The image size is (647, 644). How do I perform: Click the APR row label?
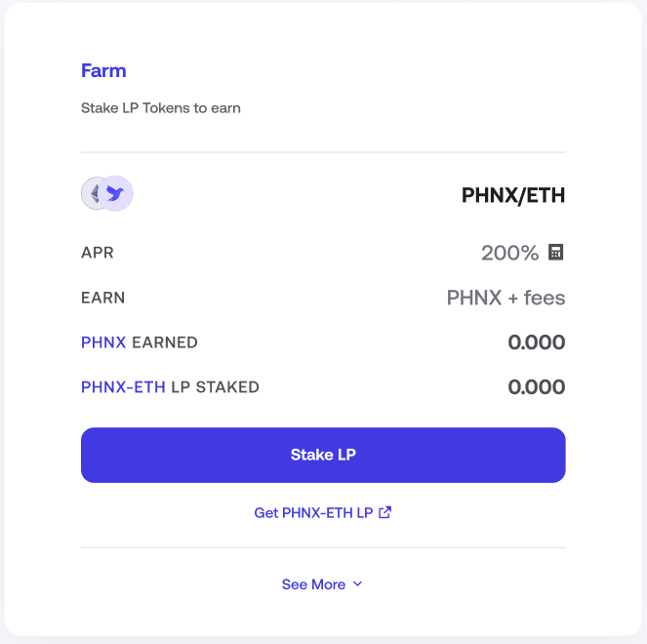98,253
